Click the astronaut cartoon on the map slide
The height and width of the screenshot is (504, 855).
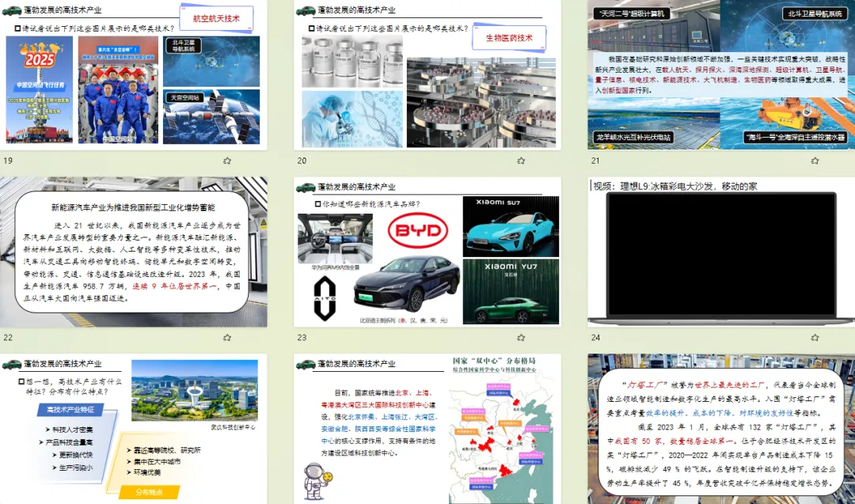[317, 480]
